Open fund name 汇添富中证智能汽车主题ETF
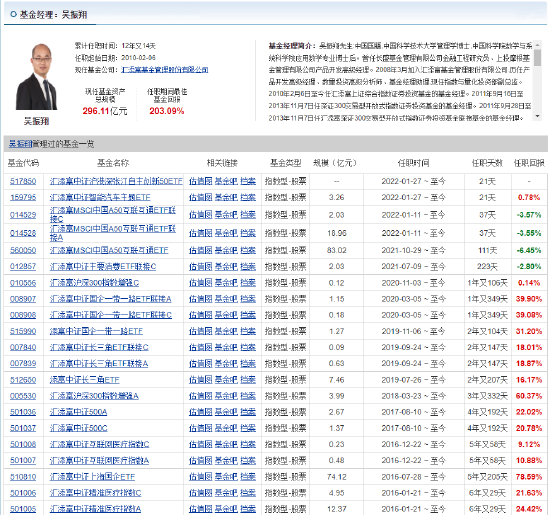The height and width of the screenshot is (515, 550). click(100, 198)
